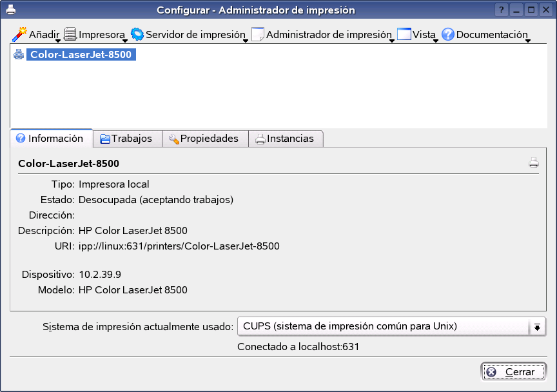
Task: Switch to the Información tab
Action: coord(52,138)
